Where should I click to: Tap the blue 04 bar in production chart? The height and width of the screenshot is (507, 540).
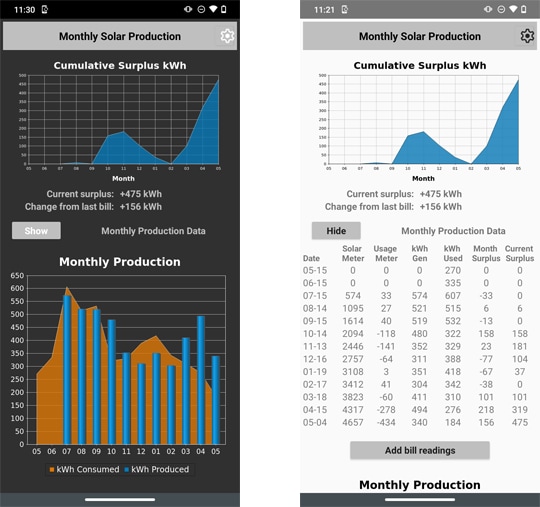(x=201, y=380)
